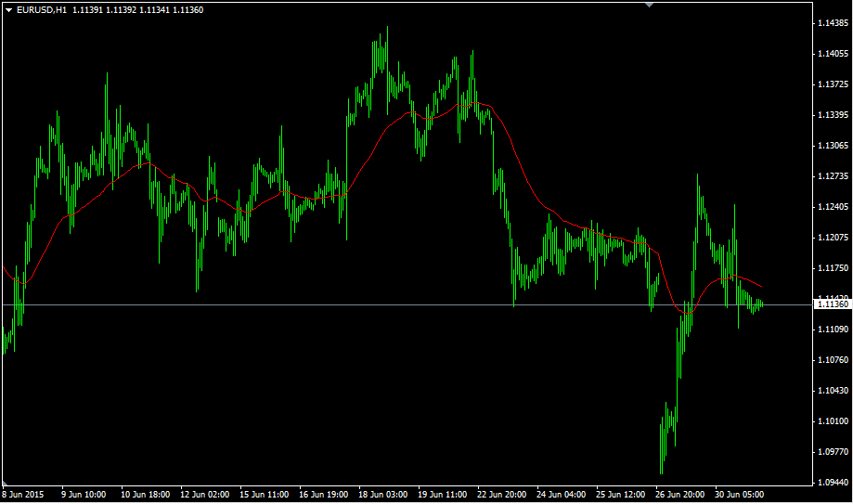Image resolution: width=853 pixels, height=504 pixels.
Task: Click the open price value 1.11391
Action: coord(87,10)
